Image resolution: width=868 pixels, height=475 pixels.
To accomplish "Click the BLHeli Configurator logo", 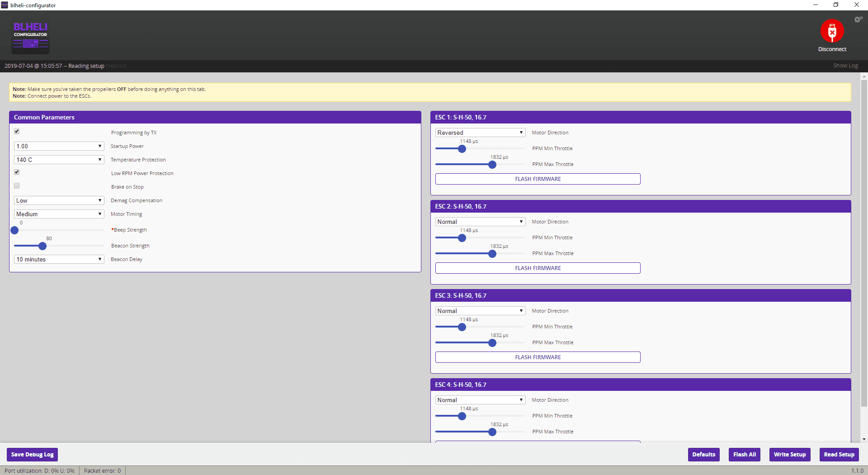I will [x=31, y=37].
